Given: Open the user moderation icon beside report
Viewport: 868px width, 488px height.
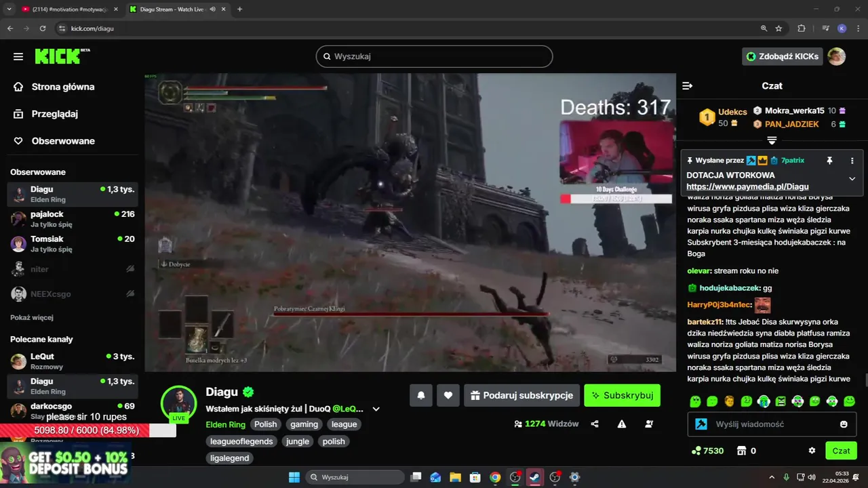Looking at the screenshot, I should 649,424.
